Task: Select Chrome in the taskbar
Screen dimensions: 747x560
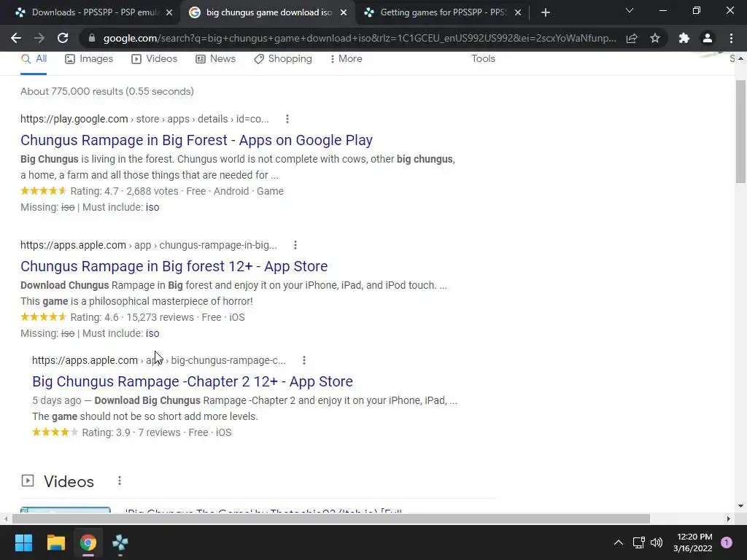Action: point(88,542)
